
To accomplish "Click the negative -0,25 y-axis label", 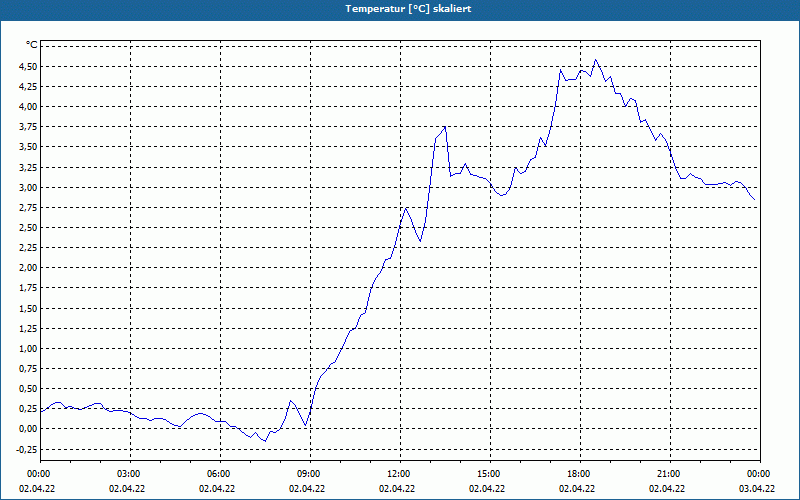I will point(27,449).
